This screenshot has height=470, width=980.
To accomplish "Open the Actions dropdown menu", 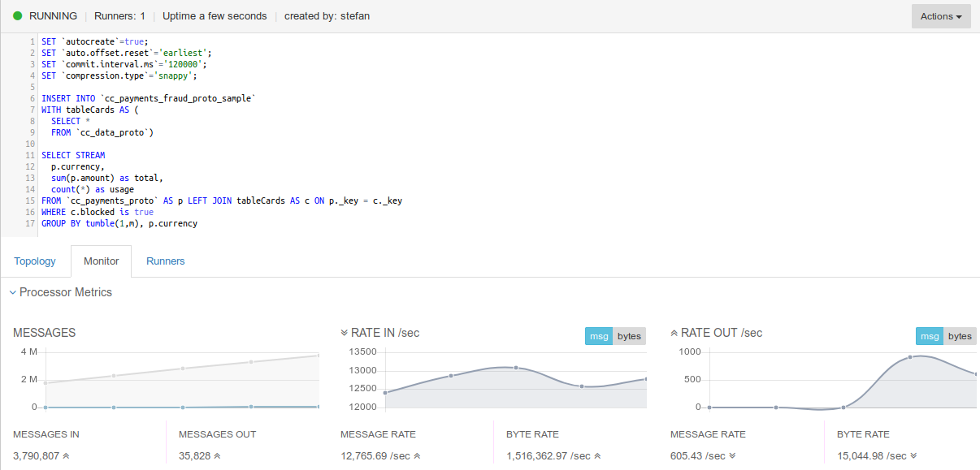I will pos(941,16).
